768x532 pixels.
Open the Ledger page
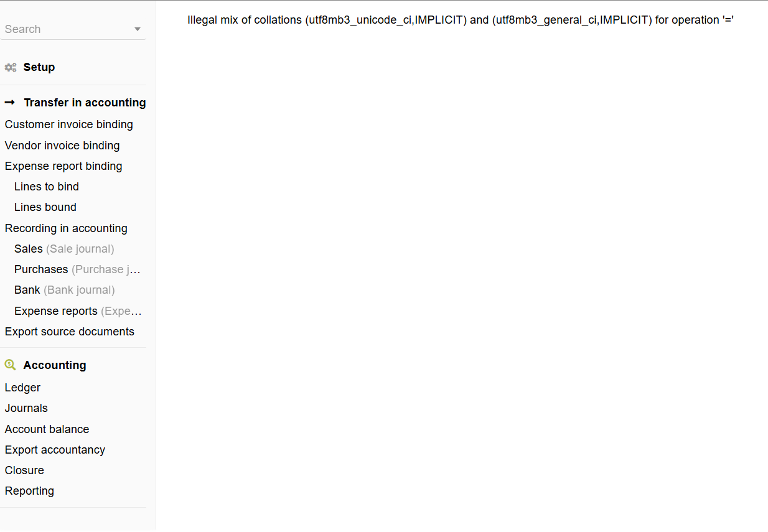point(22,388)
